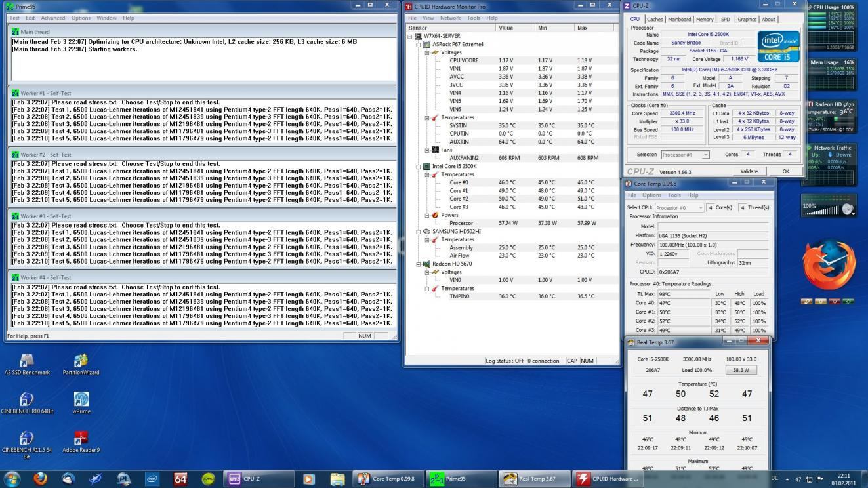Image resolution: width=868 pixels, height=488 pixels.
Task: Open Windows Media Player from taskbar
Action: 309,479
